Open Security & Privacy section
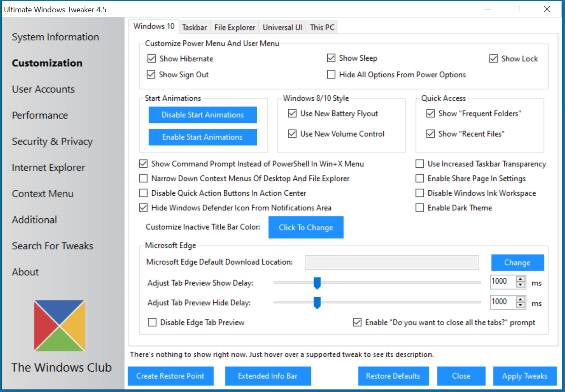The image size is (565, 392). 52,141
